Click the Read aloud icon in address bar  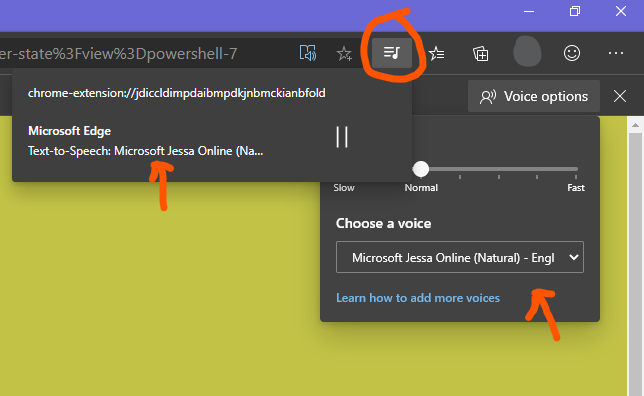click(308, 53)
